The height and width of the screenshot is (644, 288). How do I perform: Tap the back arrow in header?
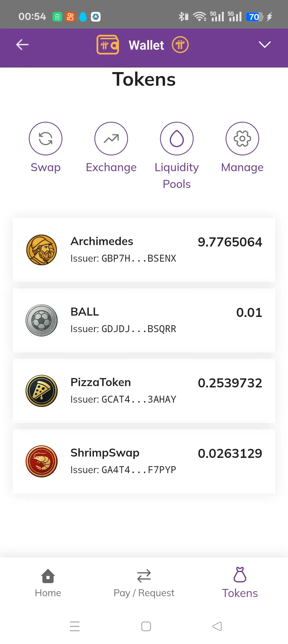click(22, 45)
